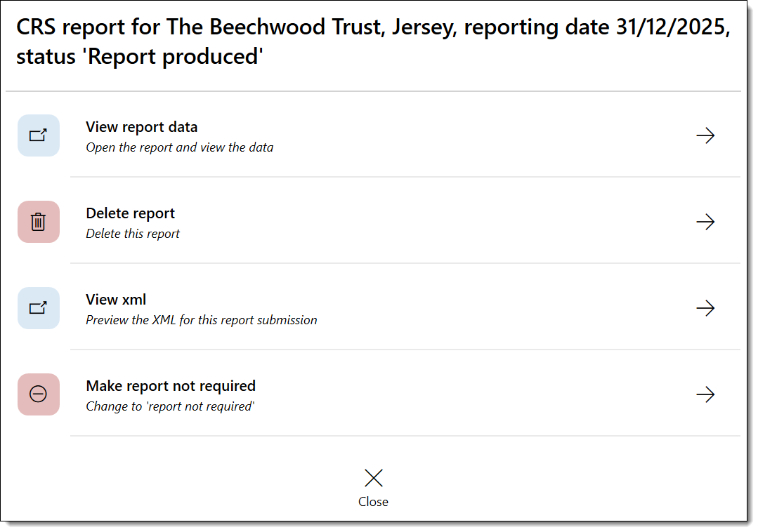Click the subtitle 'Open the report and view the data'
The image size is (758, 532).
pyautogui.click(x=180, y=147)
